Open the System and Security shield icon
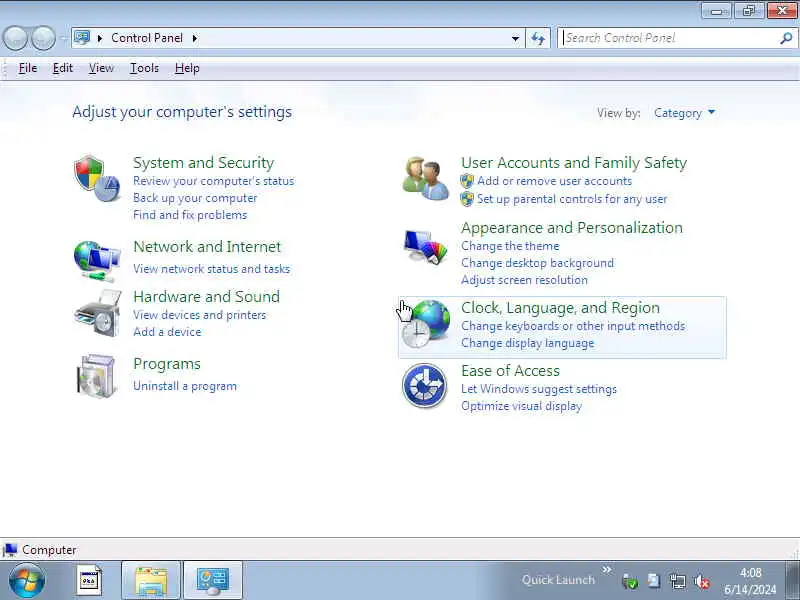 click(97, 179)
